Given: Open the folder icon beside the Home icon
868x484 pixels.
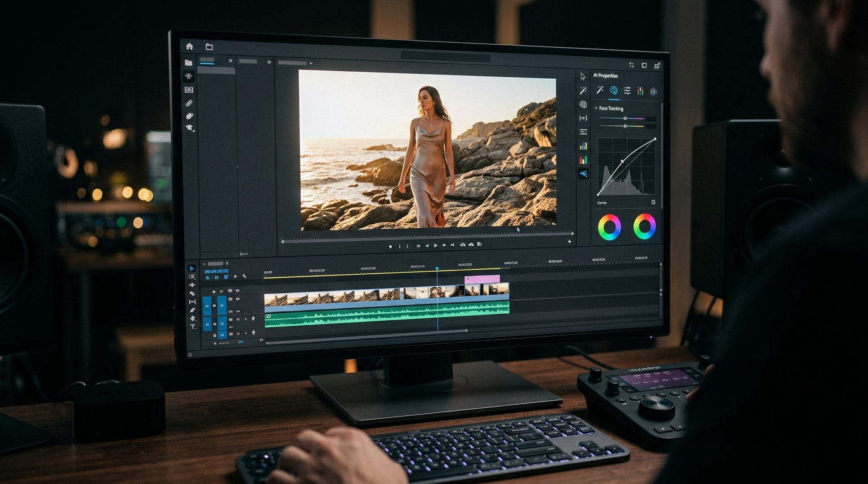Looking at the screenshot, I should coord(209,47).
